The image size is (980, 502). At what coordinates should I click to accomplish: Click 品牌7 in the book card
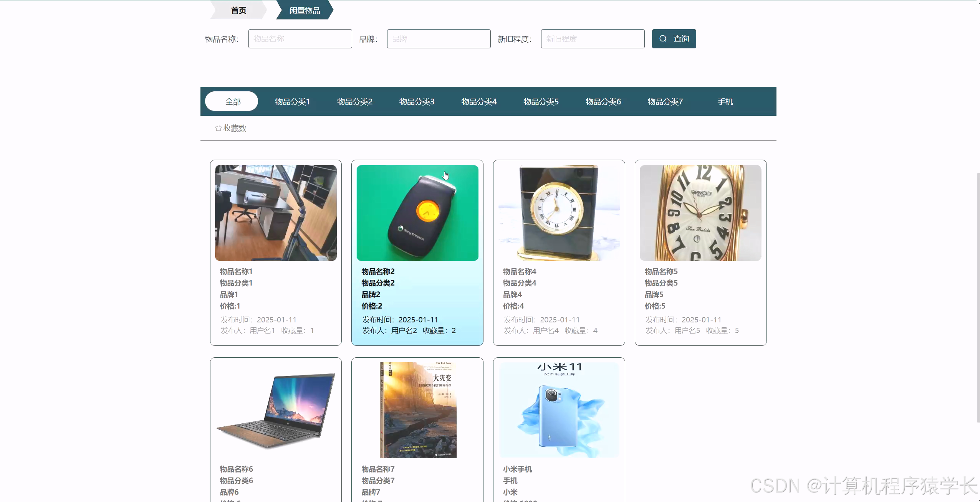coord(371,492)
